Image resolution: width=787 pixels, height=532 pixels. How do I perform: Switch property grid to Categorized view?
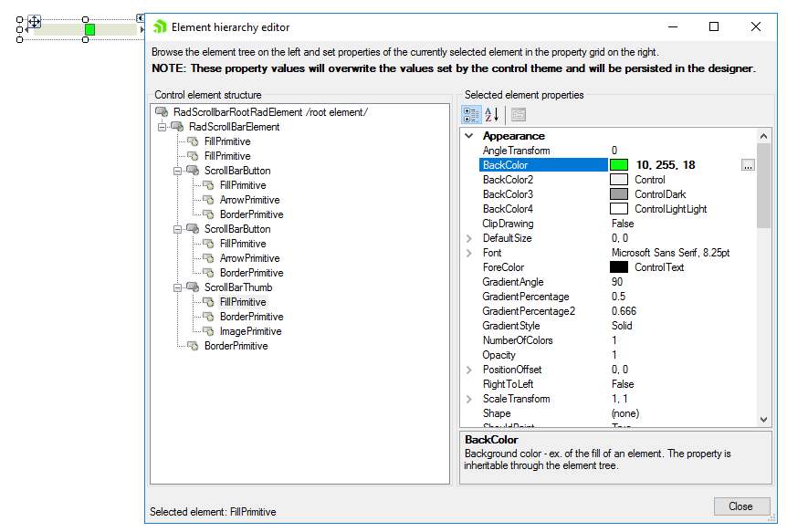coord(471,114)
